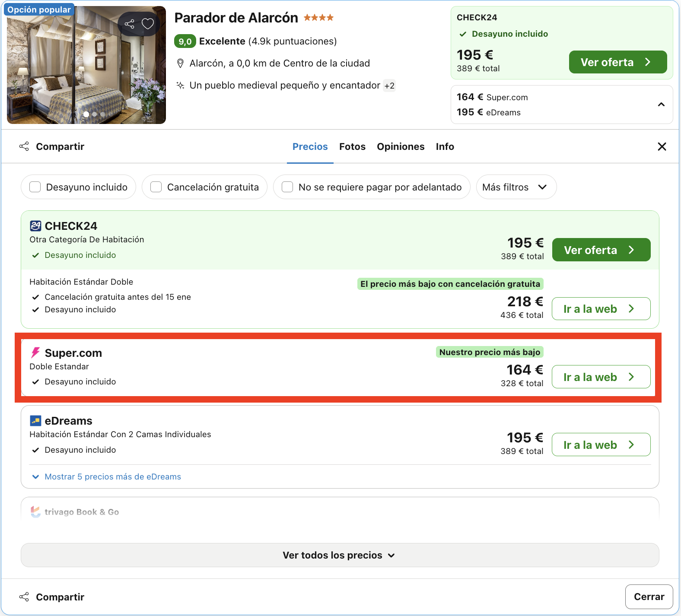Click the eDreams logo icon
681x616 pixels.
(x=35, y=421)
